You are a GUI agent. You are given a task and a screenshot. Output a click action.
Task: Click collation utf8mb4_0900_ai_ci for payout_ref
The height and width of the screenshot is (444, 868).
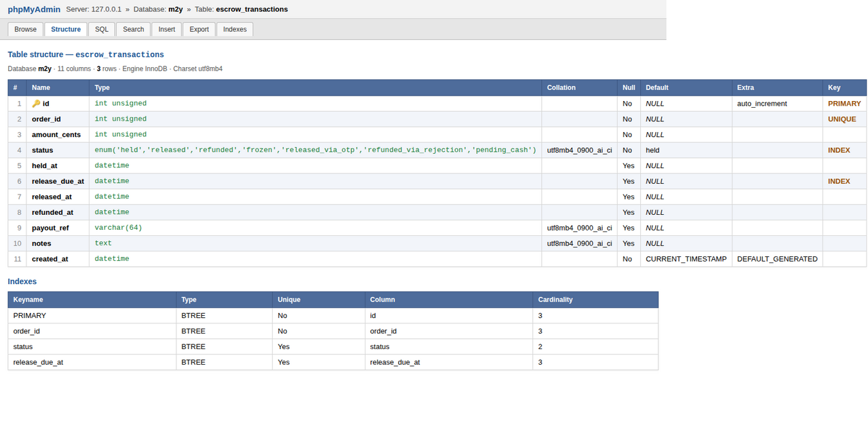coord(579,228)
